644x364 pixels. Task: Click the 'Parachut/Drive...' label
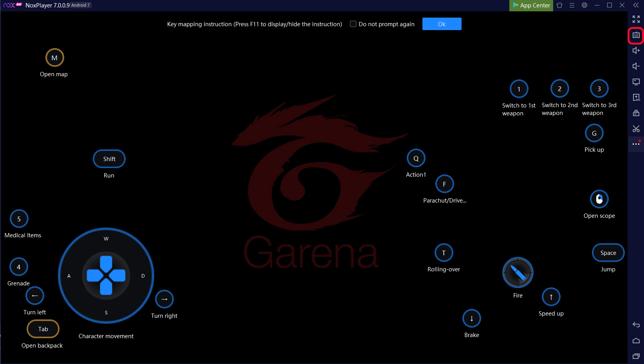click(x=445, y=201)
